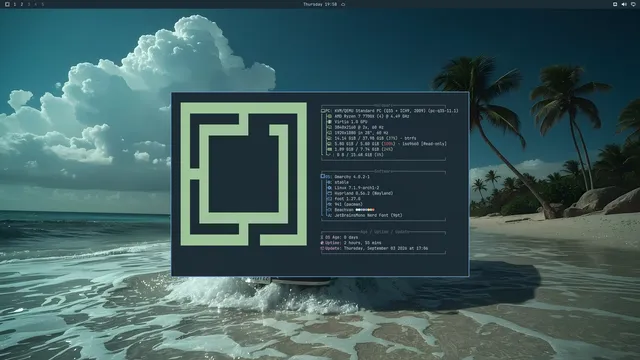The image size is (640, 360).
Task: Click the kernel icon beside Linux 7.1.9-arch1-2
Action: click(x=329, y=188)
